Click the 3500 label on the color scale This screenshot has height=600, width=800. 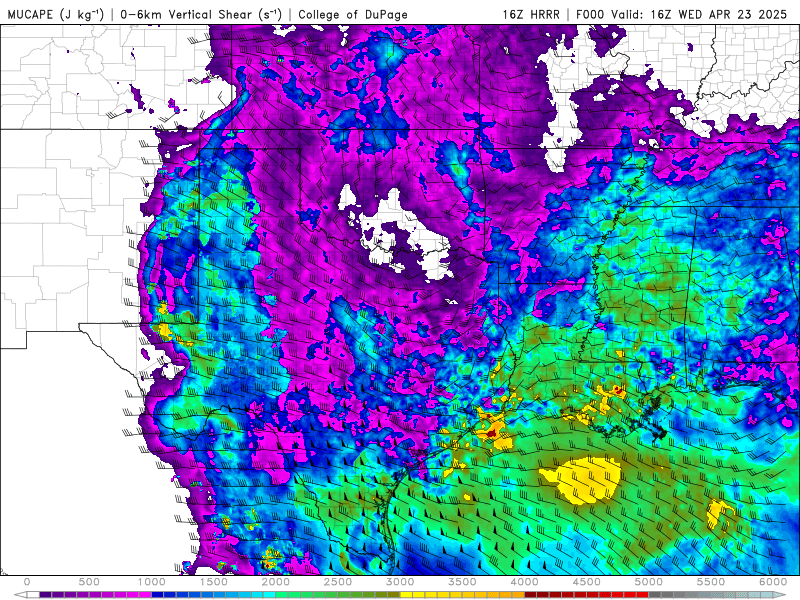[462, 582]
